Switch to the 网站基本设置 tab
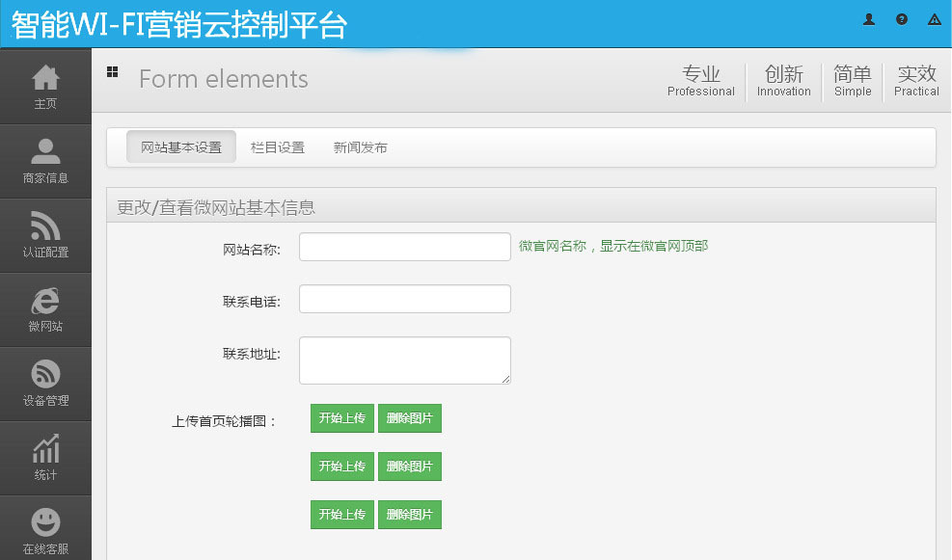 point(181,147)
